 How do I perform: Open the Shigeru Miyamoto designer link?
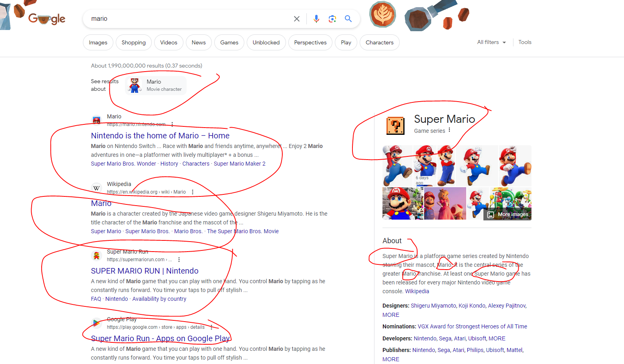433,306
